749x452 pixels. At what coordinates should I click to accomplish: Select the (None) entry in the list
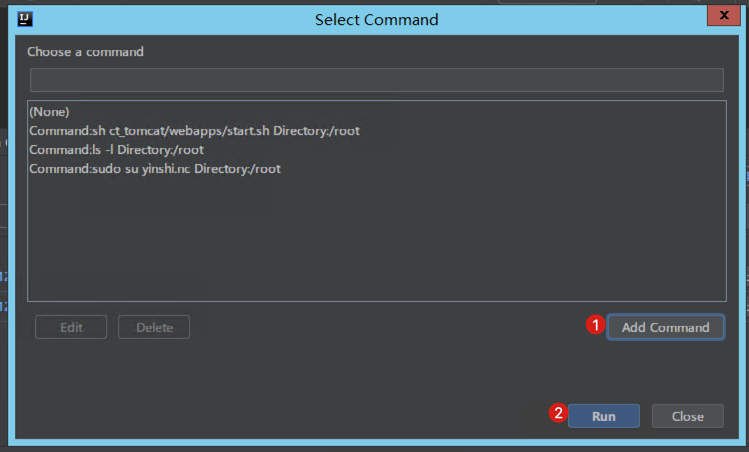pyautogui.click(x=49, y=112)
